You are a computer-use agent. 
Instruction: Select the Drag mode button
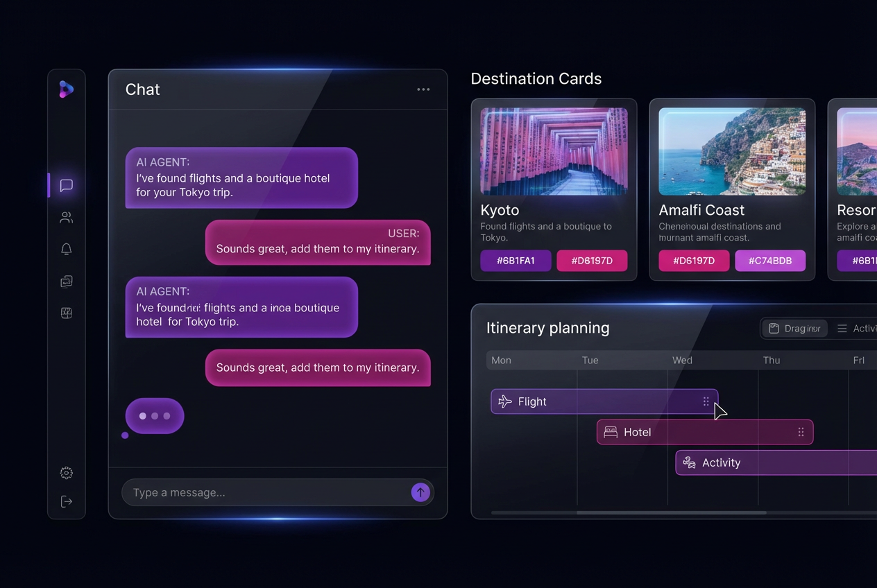pyautogui.click(x=794, y=329)
